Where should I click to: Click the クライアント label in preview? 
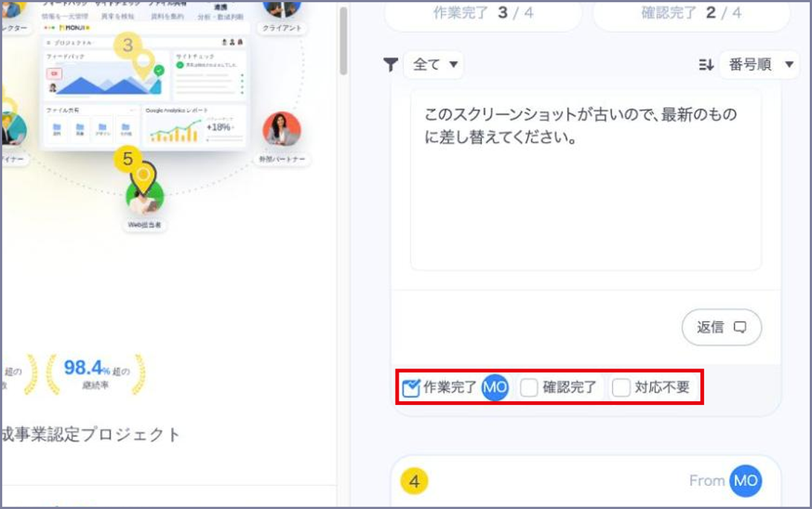[x=282, y=28]
